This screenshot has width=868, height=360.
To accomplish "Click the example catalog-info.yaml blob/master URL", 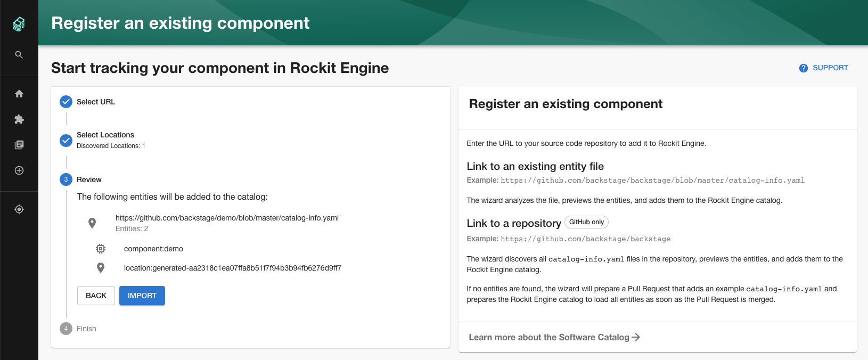I will [x=652, y=181].
